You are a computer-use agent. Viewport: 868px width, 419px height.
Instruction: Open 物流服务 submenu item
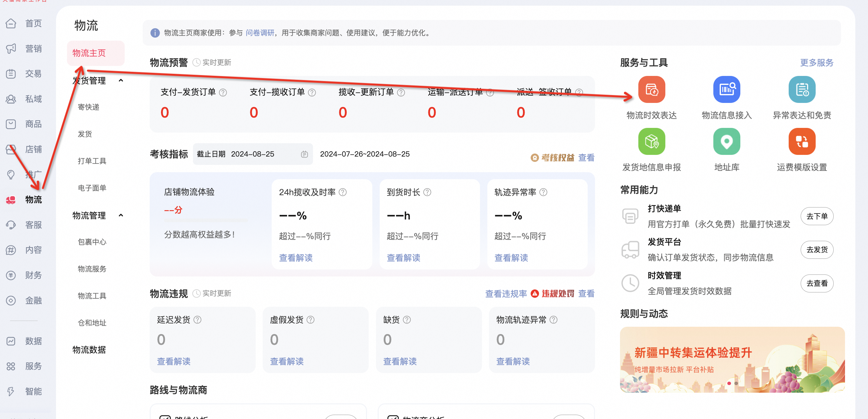(x=92, y=268)
